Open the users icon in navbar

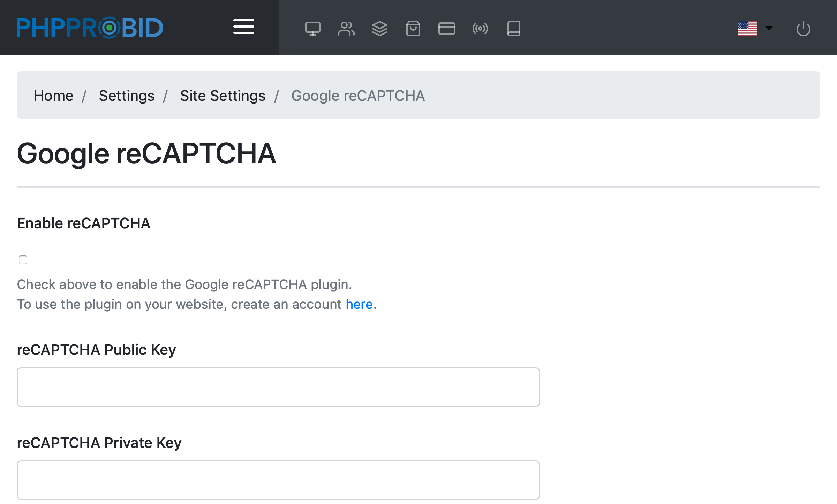click(346, 28)
